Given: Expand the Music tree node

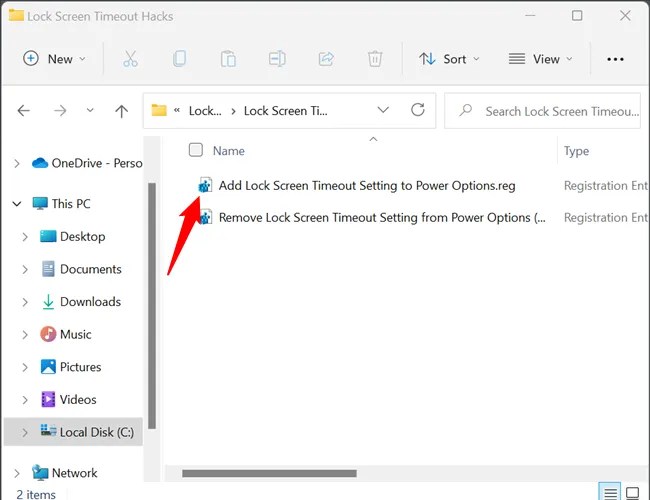Looking at the screenshot, I should 25,335.
